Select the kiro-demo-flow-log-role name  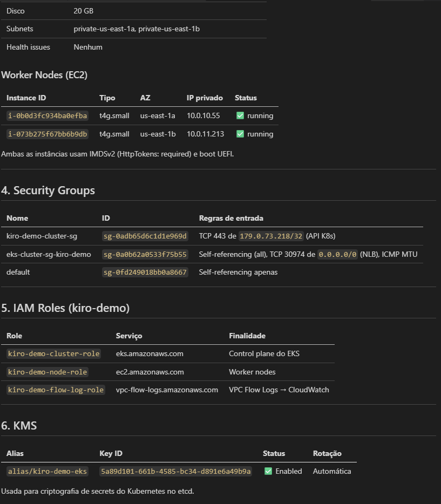click(56, 390)
